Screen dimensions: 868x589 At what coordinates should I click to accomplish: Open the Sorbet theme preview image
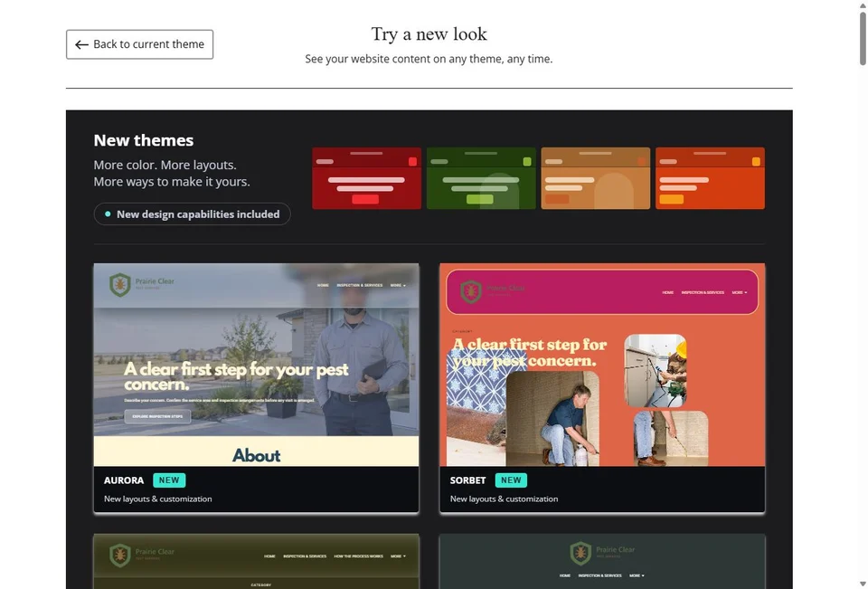[x=602, y=365]
